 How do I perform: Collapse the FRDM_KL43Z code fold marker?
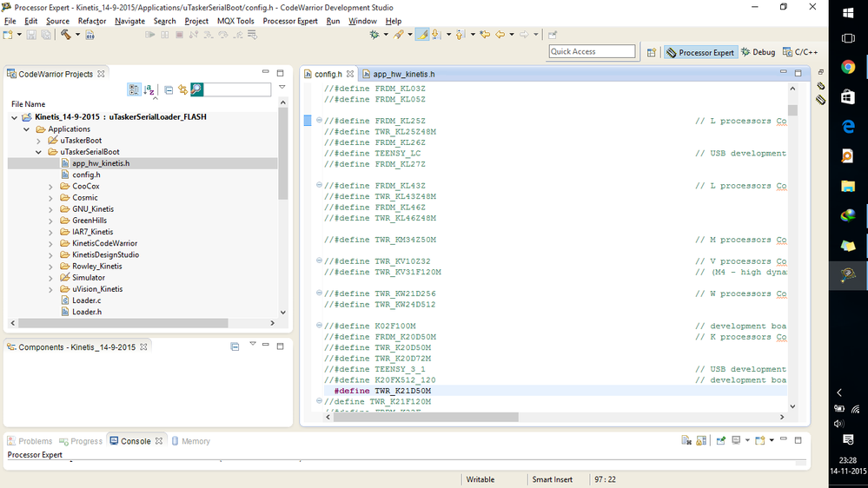319,185
